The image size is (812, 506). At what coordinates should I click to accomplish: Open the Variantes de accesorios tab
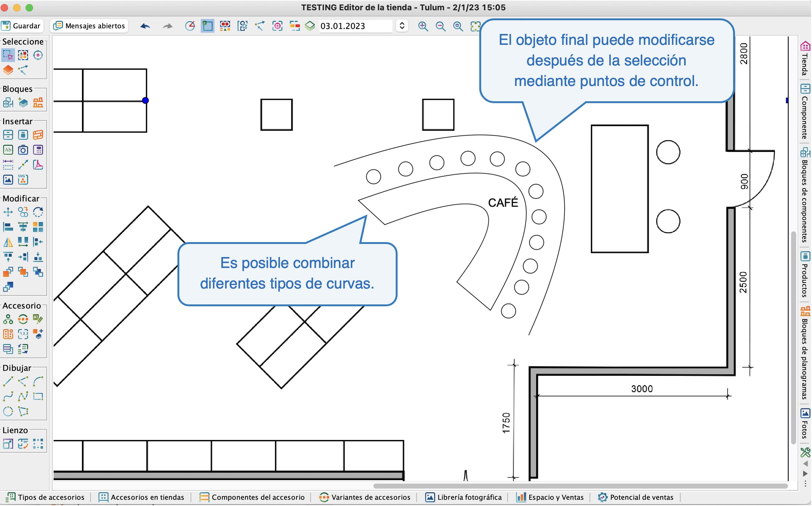[x=365, y=497]
